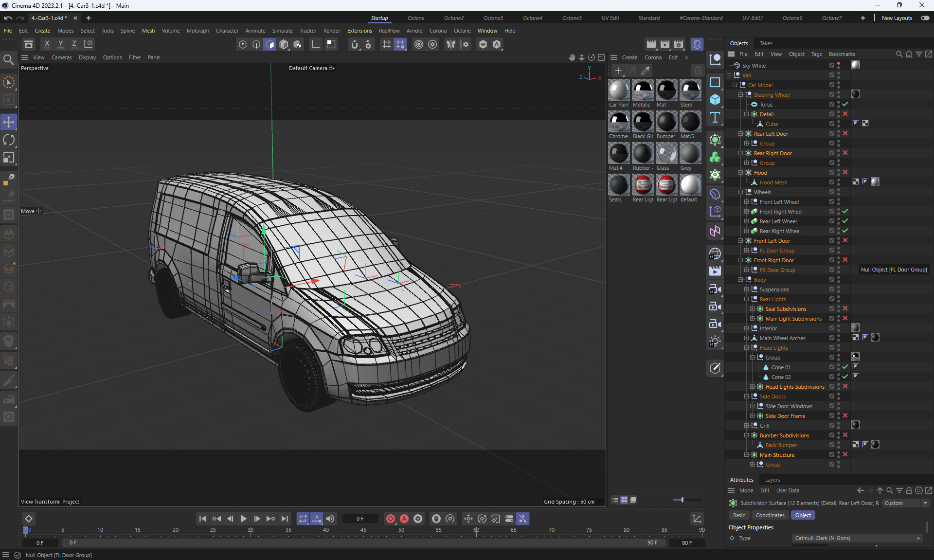Image resolution: width=934 pixels, height=560 pixels.
Task: Toggle X axis lock icon
Action: tap(47, 44)
